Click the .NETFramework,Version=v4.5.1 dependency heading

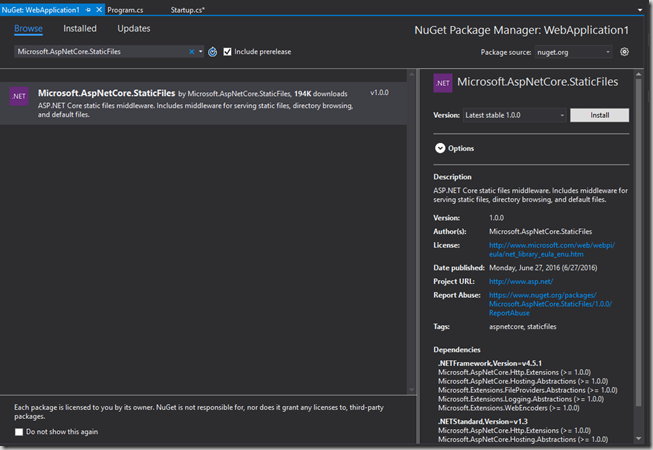pyautogui.click(x=490, y=363)
